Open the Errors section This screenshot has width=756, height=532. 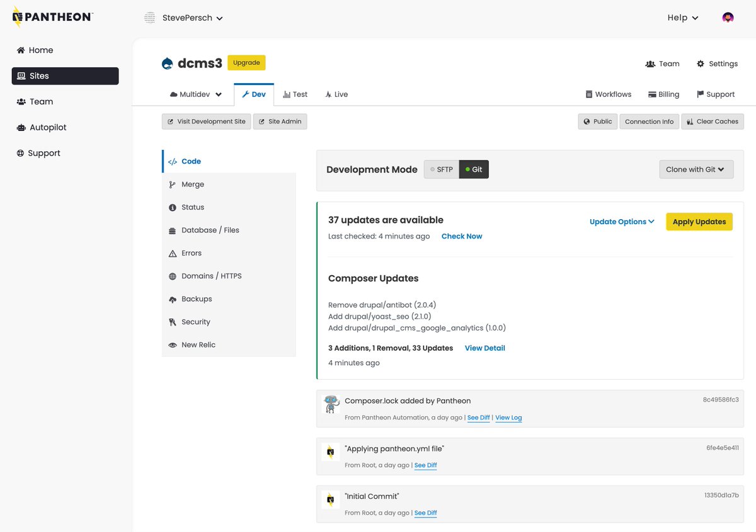coord(229,253)
